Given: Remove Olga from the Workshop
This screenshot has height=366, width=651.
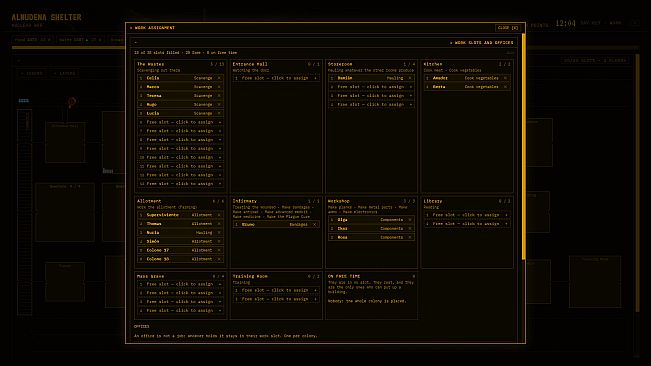Looking at the screenshot, I should pos(410,220).
